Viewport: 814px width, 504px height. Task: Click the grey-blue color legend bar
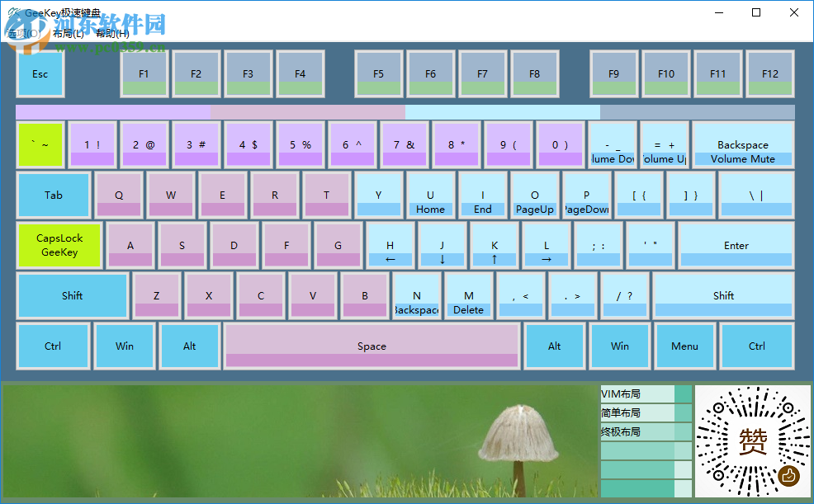point(698,112)
